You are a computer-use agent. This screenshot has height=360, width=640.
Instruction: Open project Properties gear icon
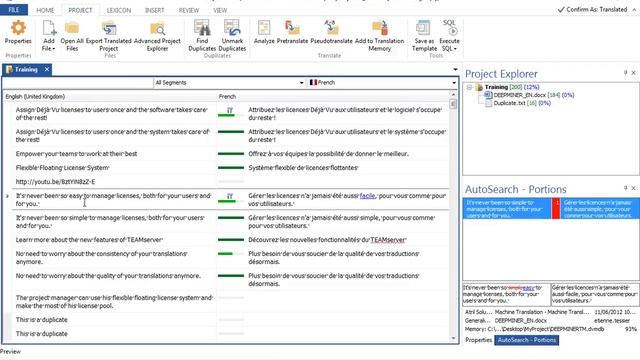18,28
